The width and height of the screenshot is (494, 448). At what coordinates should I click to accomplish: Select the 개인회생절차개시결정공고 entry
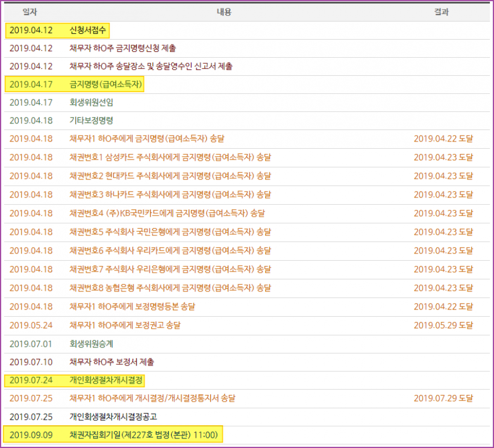tap(113, 417)
